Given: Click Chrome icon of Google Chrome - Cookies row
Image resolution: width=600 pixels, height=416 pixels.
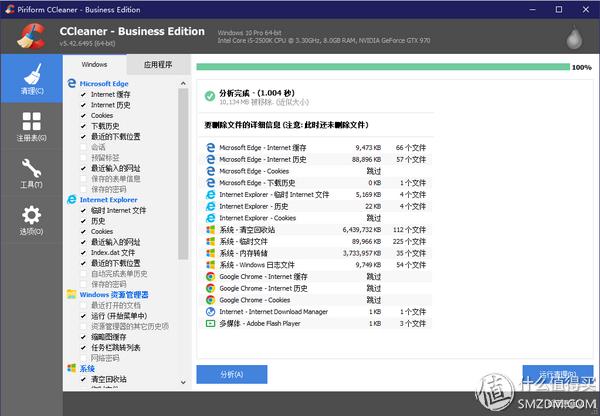Looking at the screenshot, I should point(210,300).
